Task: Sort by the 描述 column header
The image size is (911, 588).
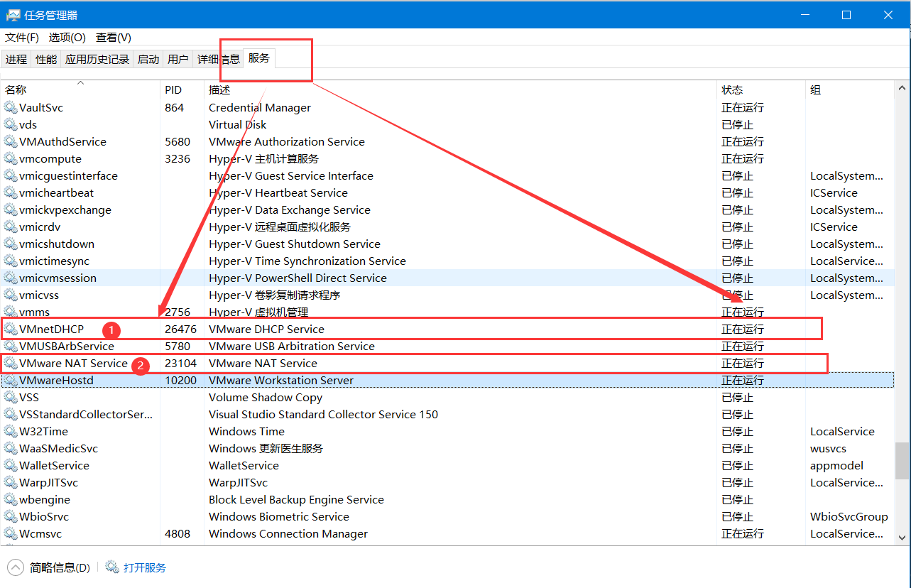Action: (x=461, y=90)
